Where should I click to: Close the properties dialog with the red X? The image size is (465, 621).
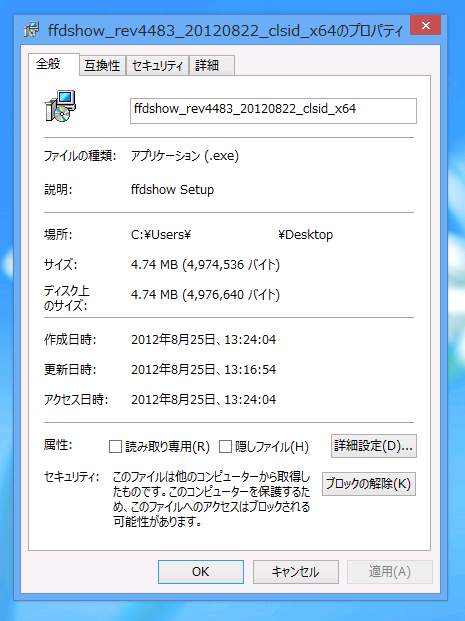click(x=425, y=26)
